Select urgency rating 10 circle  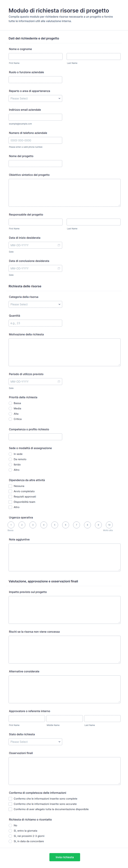click(109, 525)
